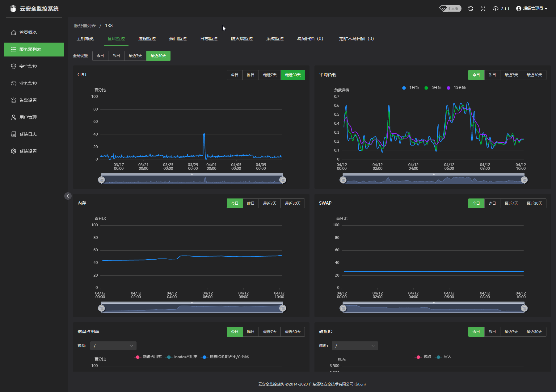The image size is (556, 392).
Task: Select 最近7天 in the CPU panel
Action: coord(270,75)
